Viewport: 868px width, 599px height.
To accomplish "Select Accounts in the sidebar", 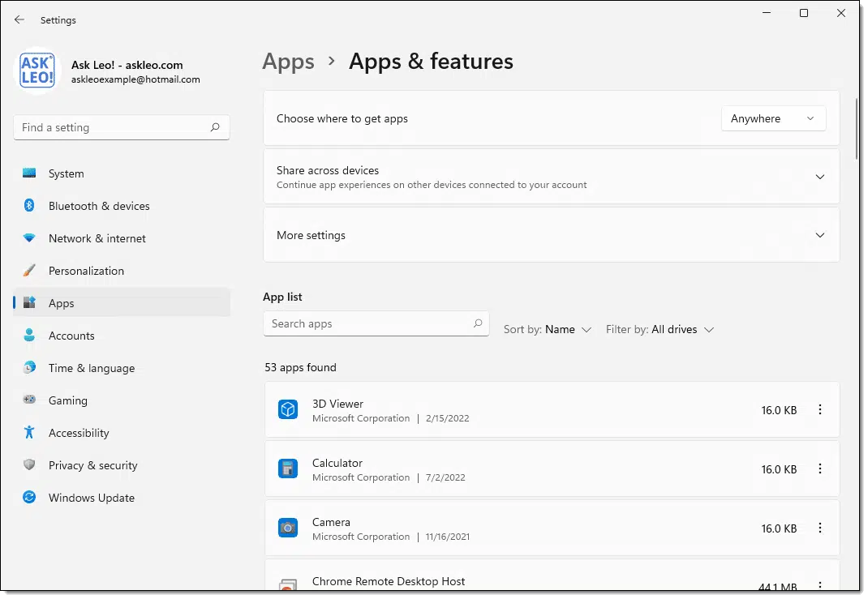I will coord(122,336).
